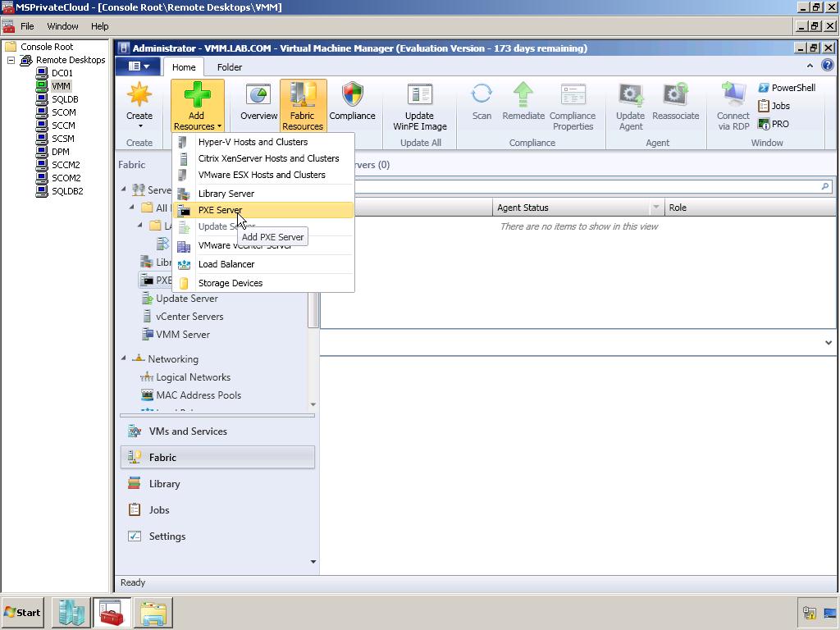This screenshot has width=840, height=630.
Task: Click the PRO ribbon item
Action: coord(773,125)
